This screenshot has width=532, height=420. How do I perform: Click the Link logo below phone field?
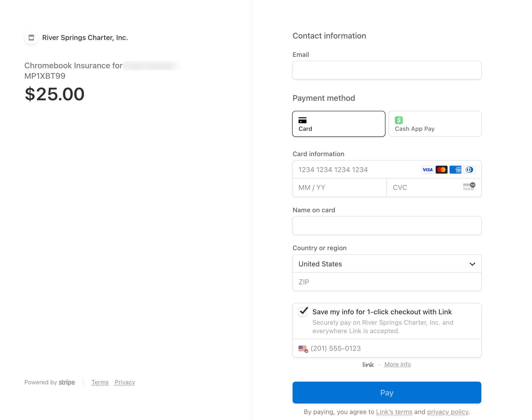[x=368, y=364]
